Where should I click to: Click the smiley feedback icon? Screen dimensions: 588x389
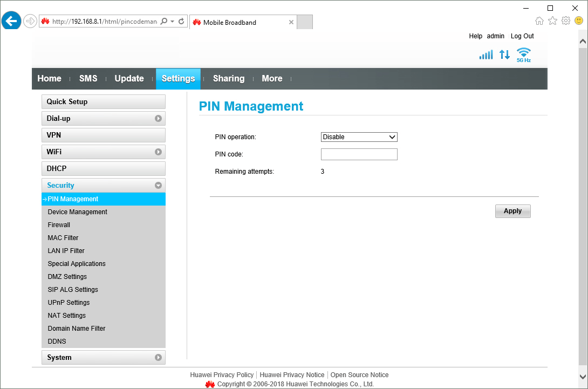(x=578, y=19)
